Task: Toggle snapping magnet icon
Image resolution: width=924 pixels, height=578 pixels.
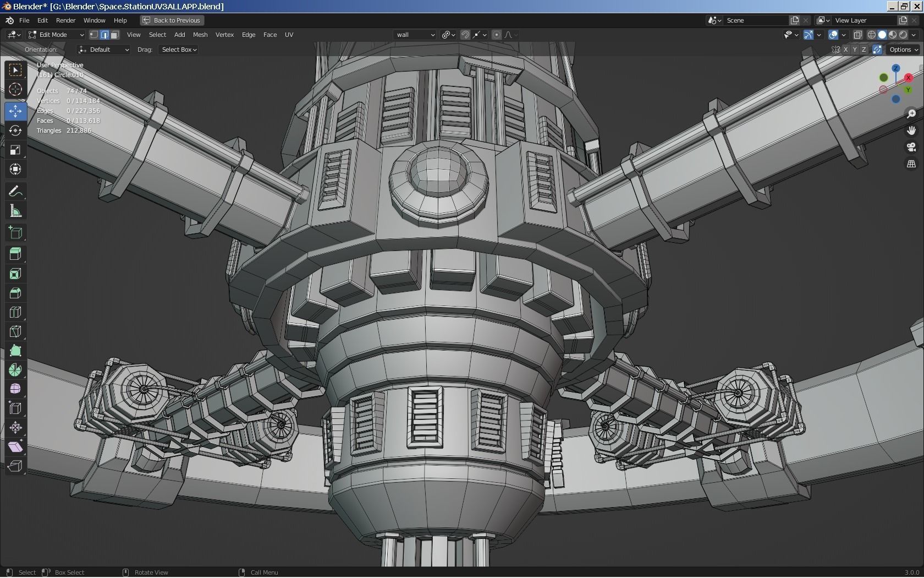Action: pyautogui.click(x=465, y=35)
